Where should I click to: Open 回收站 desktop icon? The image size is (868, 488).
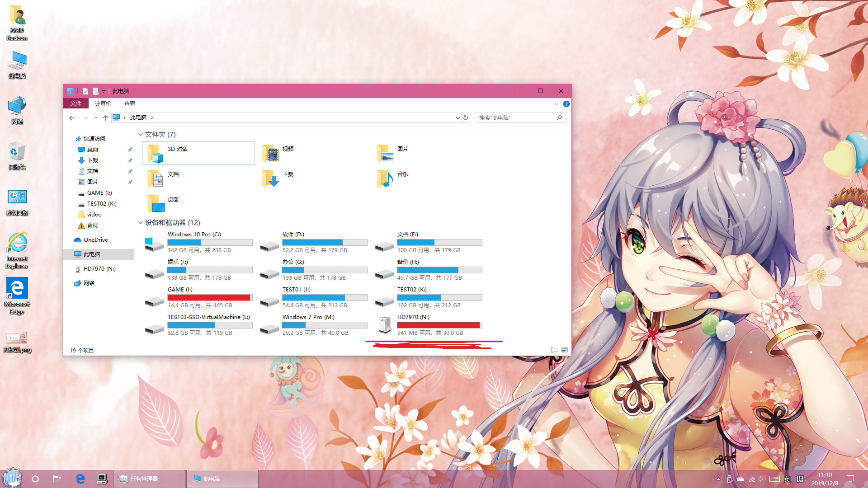[17, 155]
